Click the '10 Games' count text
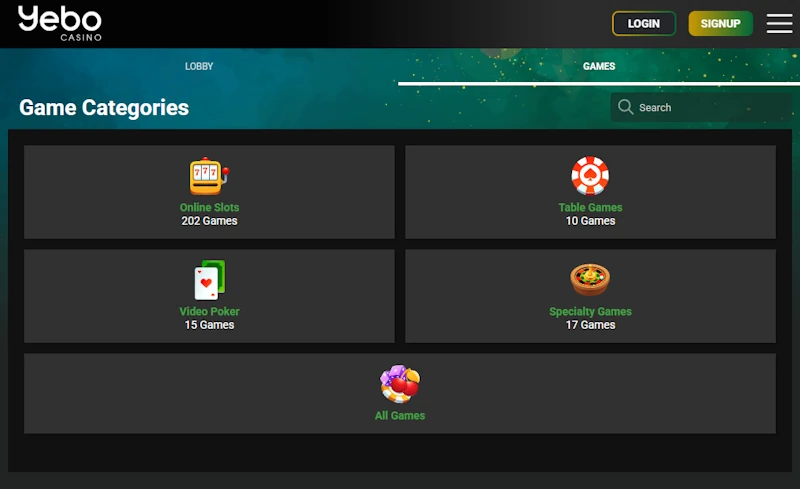 pos(590,221)
